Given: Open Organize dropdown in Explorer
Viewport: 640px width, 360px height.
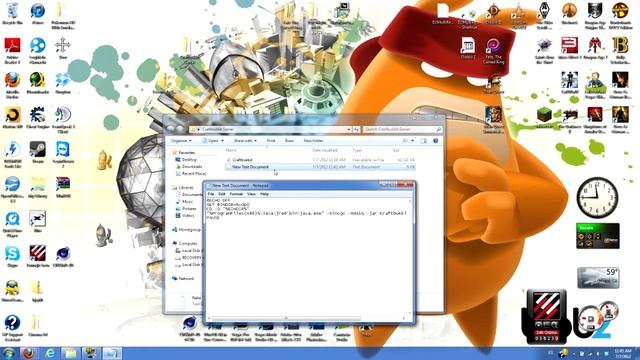Looking at the screenshot, I should tap(181, 140).
